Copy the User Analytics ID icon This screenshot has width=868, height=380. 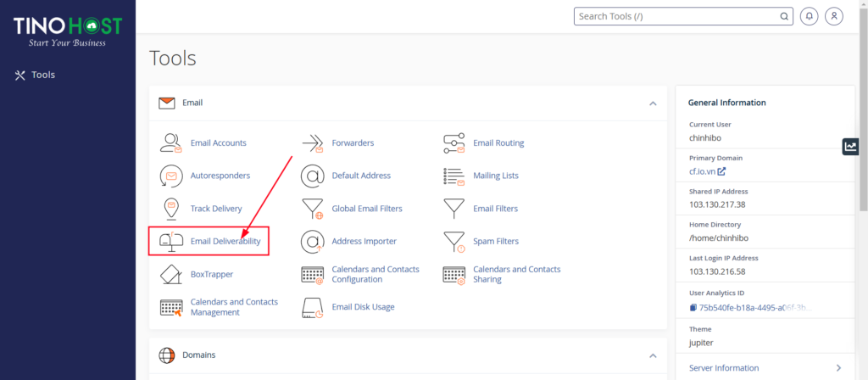[693, 307]
